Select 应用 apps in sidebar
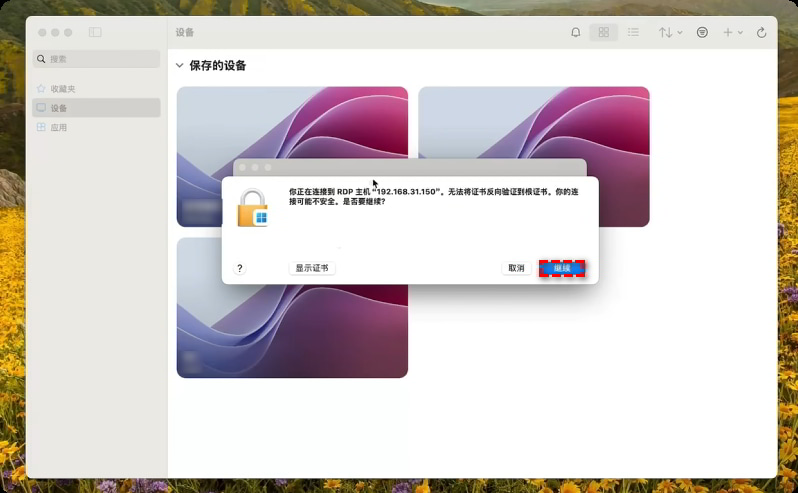This screenshot has height=493, width=798. pos(59,128)
